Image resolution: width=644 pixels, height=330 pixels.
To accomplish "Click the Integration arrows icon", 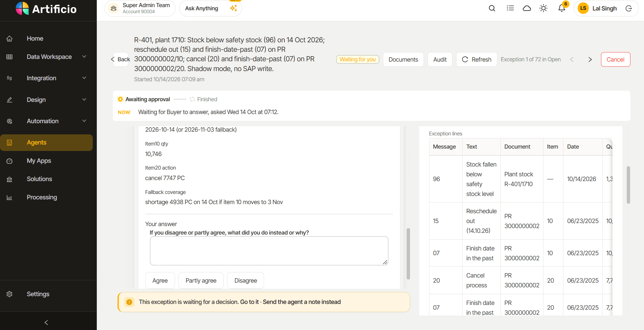I will pos(9,78).
